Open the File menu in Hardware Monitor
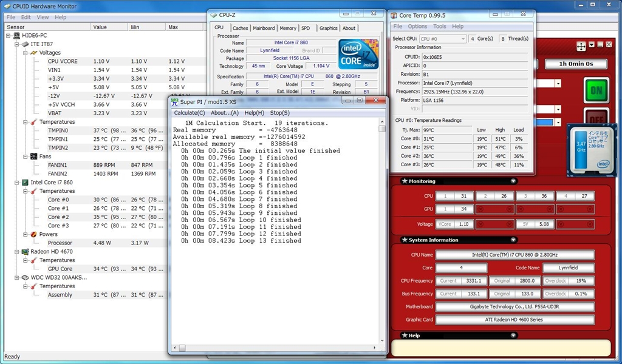Image resolution: width=622 pixels, height=364 pixels. [11, 18]
